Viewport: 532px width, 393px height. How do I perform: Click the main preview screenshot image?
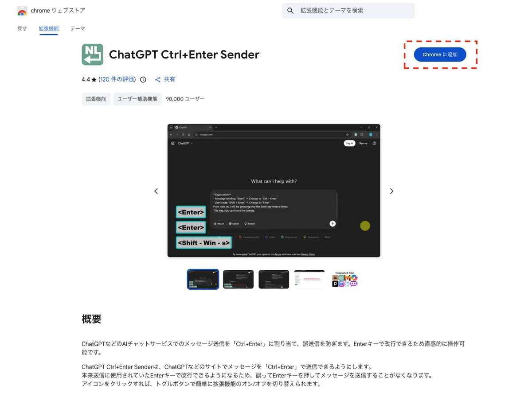point(274,191)
